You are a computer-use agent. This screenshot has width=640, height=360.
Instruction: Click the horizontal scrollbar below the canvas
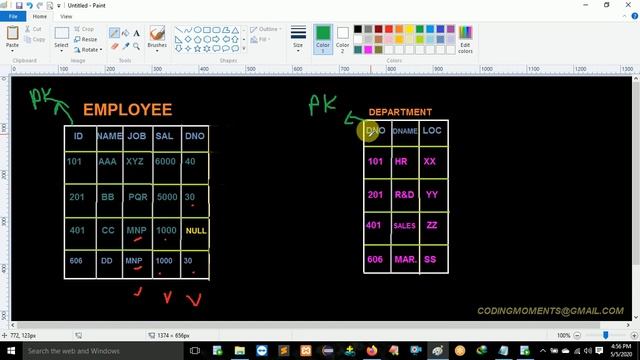coord(320,325)
